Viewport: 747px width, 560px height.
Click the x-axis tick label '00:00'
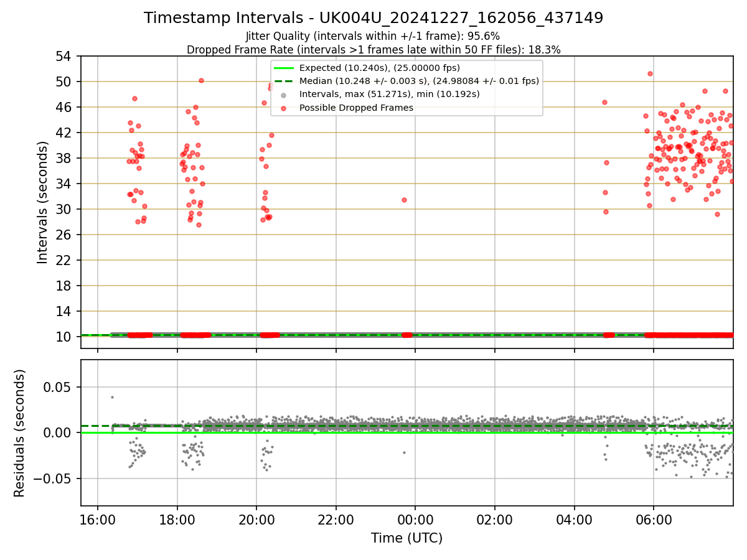point(415,520)
